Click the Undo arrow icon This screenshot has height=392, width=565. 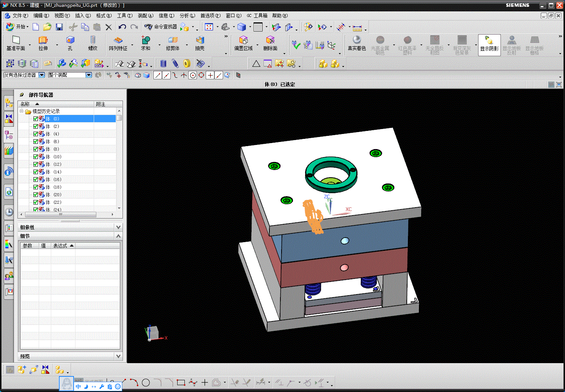(122, 27)
